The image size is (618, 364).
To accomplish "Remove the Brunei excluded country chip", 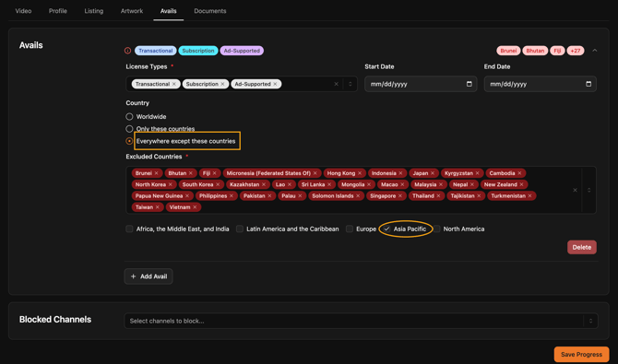I will (x=157, y=173).
